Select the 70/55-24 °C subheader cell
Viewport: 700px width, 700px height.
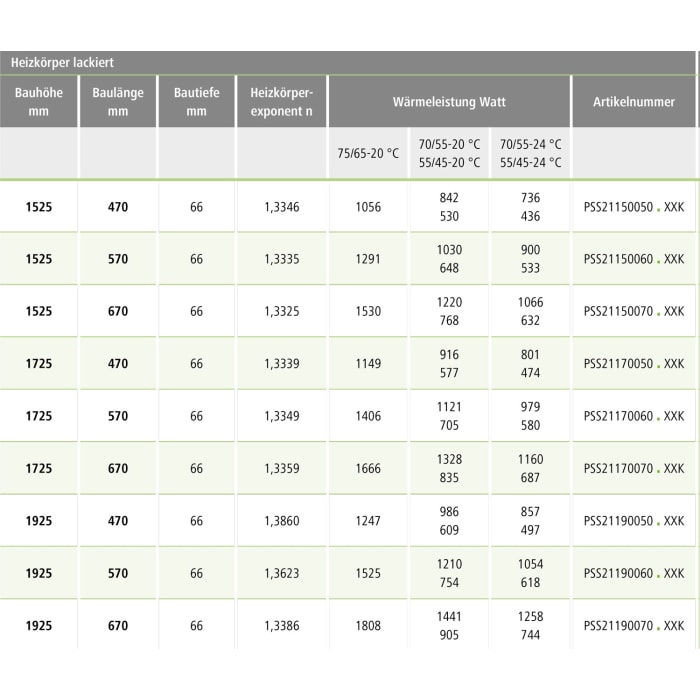tap(530, 154)
